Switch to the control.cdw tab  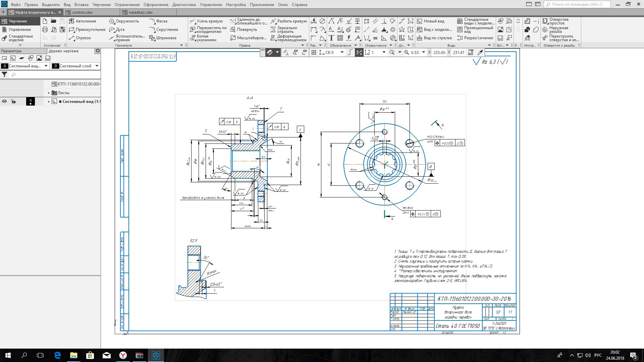(x=82, y=12)
